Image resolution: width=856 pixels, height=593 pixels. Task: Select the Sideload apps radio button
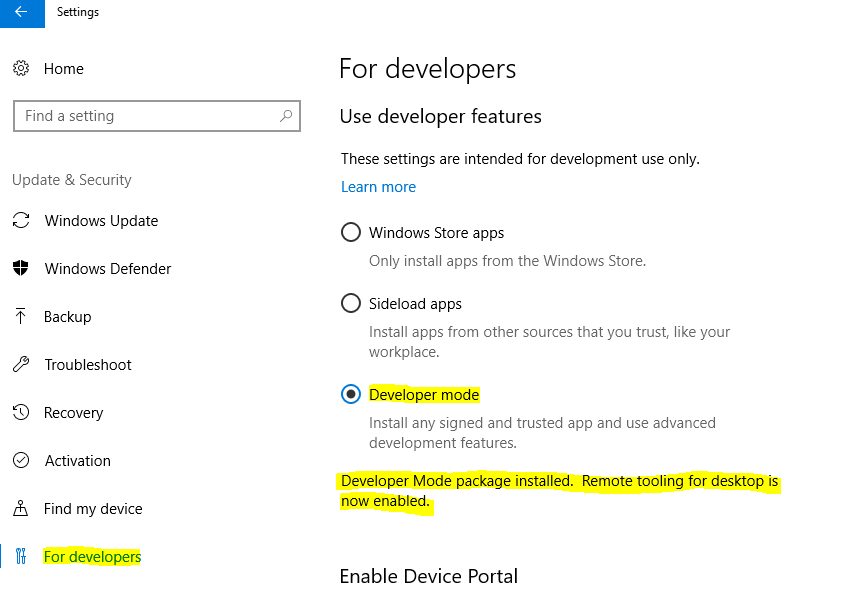[x=350, y=303]
